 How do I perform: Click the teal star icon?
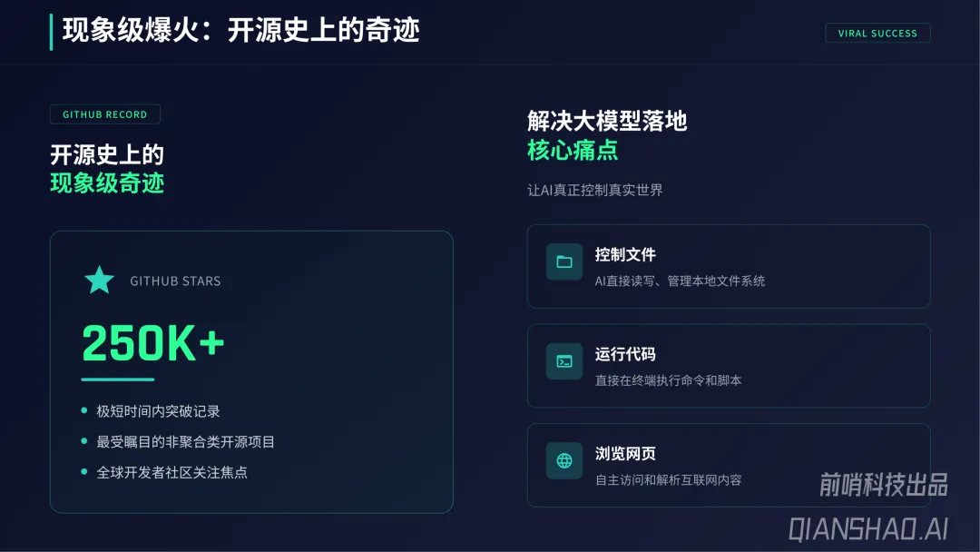point(99,280)
